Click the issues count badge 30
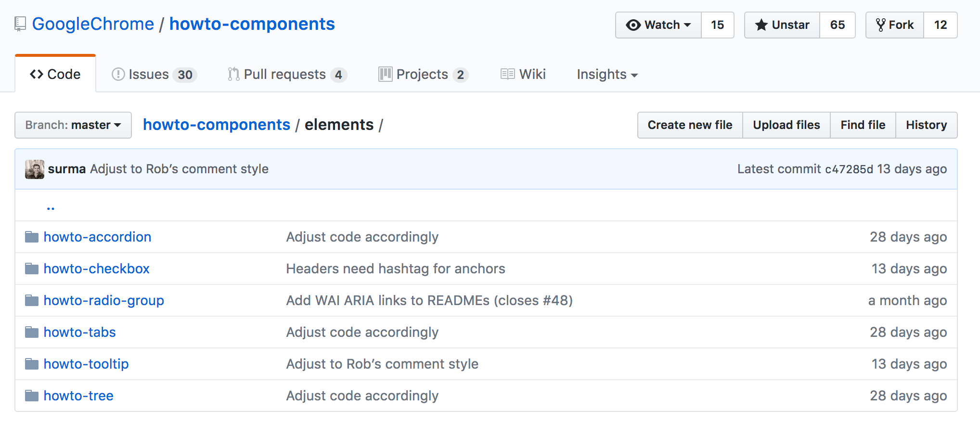The width and height of the screenshot is (980, 436). pyautogui.click(x=185, y=75)
